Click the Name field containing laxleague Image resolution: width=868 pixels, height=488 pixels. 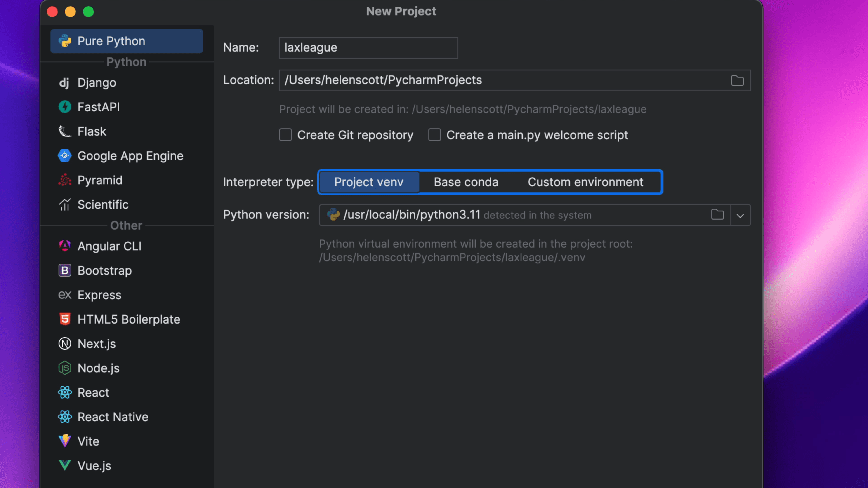click(368, 48)
